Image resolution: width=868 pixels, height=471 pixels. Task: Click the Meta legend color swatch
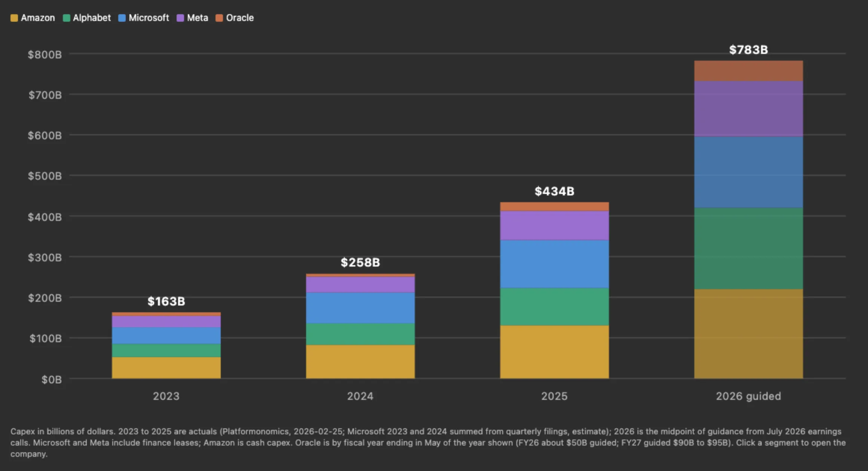tap(180, 18)
